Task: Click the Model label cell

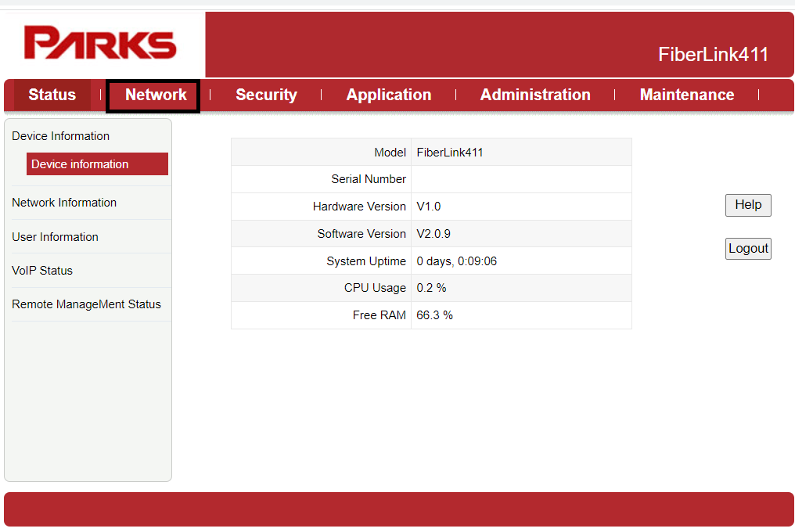Action: tap(321, 152)
